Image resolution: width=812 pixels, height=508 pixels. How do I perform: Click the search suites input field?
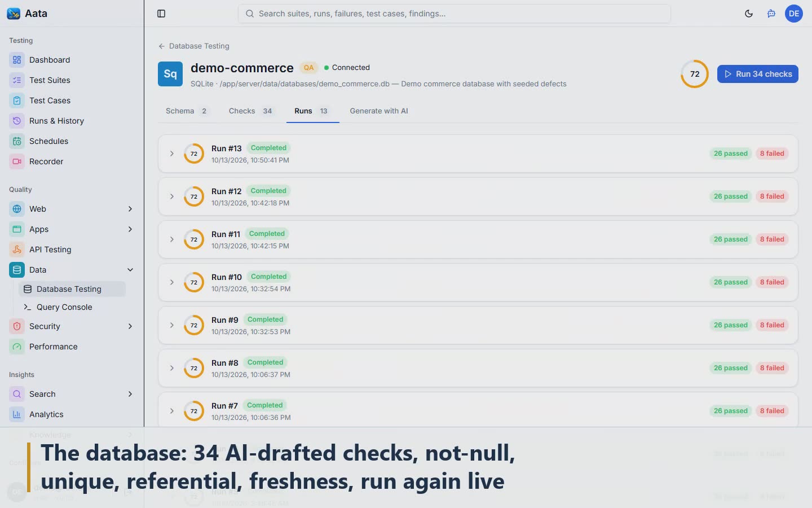click(454, 14)
